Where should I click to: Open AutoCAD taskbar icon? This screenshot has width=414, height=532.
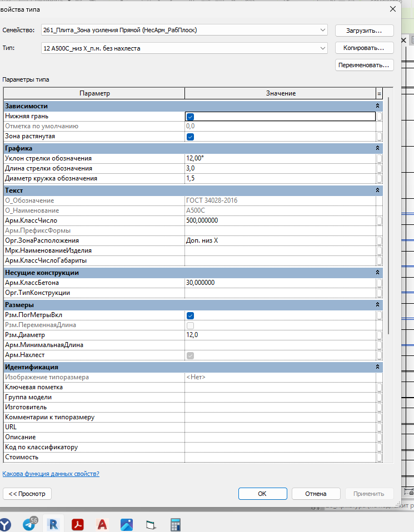(x=102, y=525)
